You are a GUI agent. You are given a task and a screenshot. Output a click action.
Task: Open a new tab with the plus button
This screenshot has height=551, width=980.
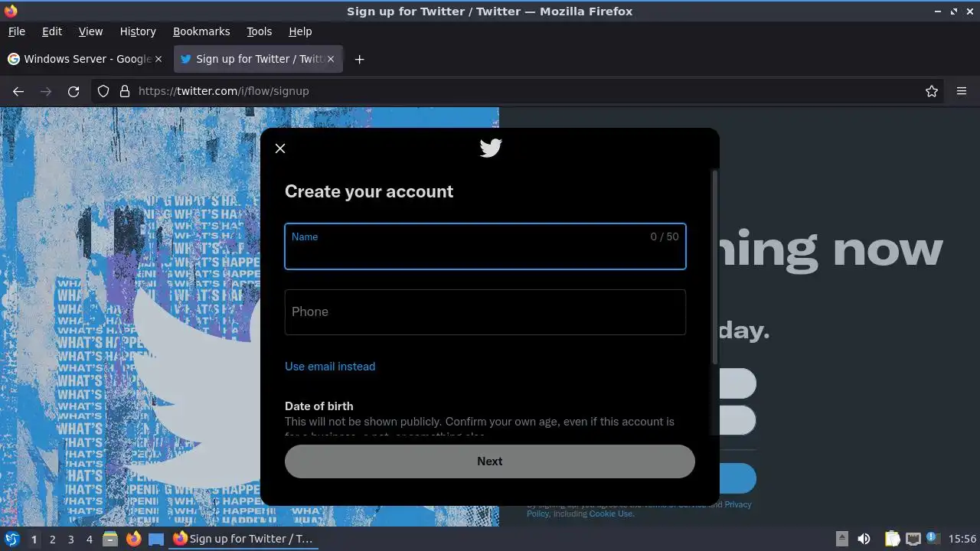[x=359, y=59]
